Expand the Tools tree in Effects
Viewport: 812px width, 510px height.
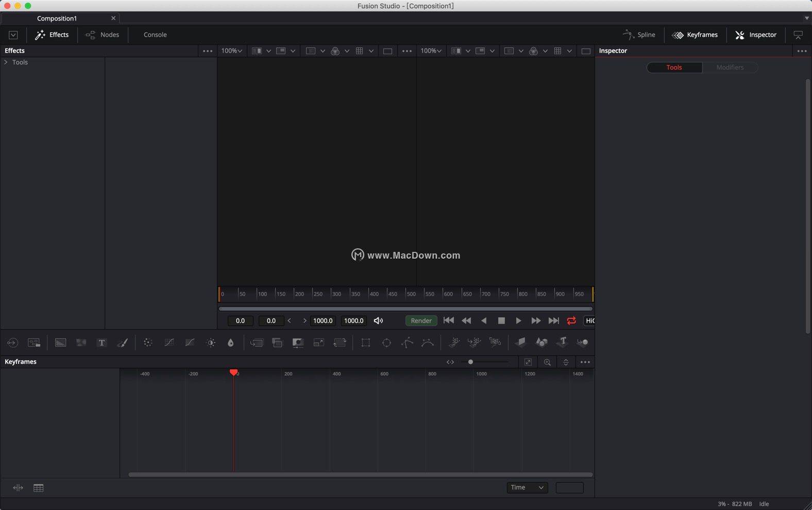tap(6, 62)
